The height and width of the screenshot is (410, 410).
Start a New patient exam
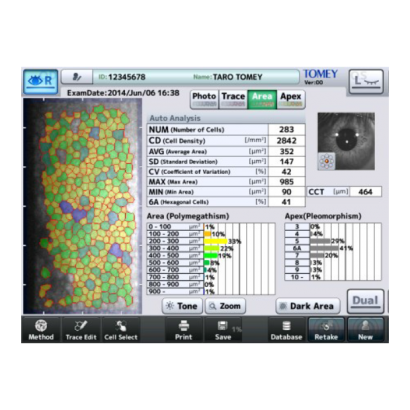(365, 330)
